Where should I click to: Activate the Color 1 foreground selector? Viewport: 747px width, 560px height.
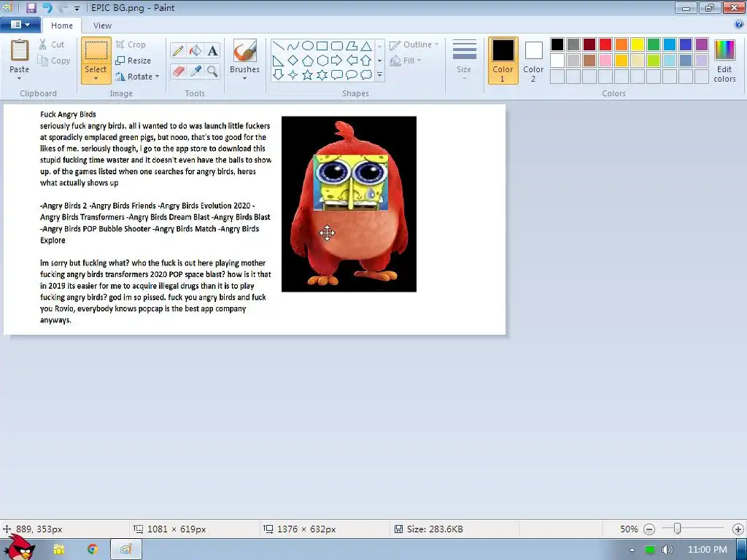coord(503,61)
